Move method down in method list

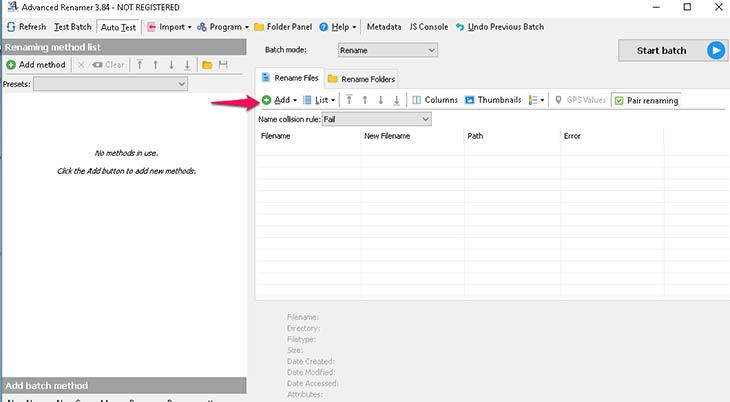[x=171, y=65]
